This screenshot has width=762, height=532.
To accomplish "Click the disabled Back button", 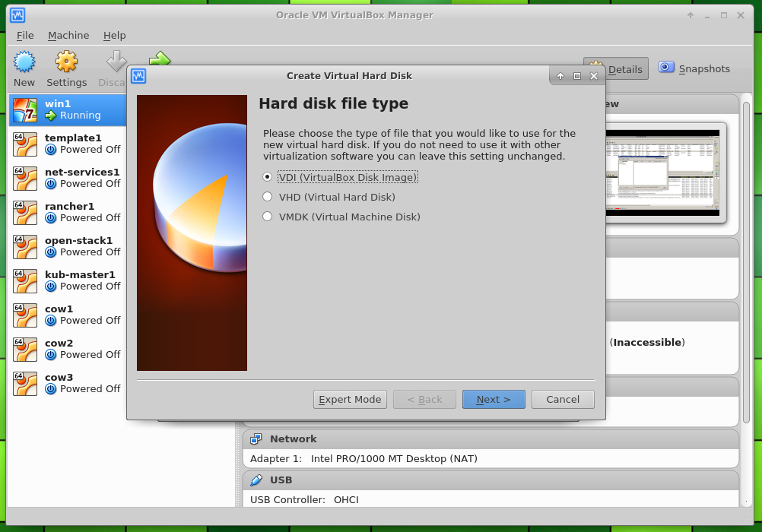I will tap(424, 399).
